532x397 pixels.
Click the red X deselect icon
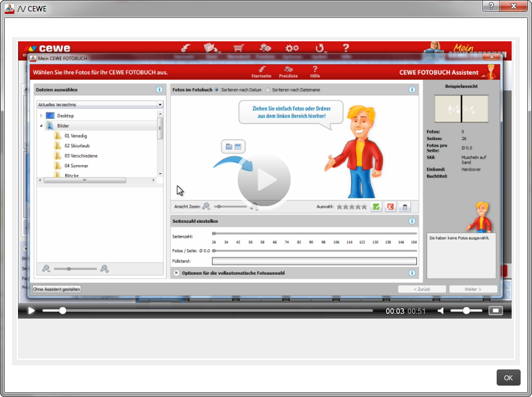[391, 207]
